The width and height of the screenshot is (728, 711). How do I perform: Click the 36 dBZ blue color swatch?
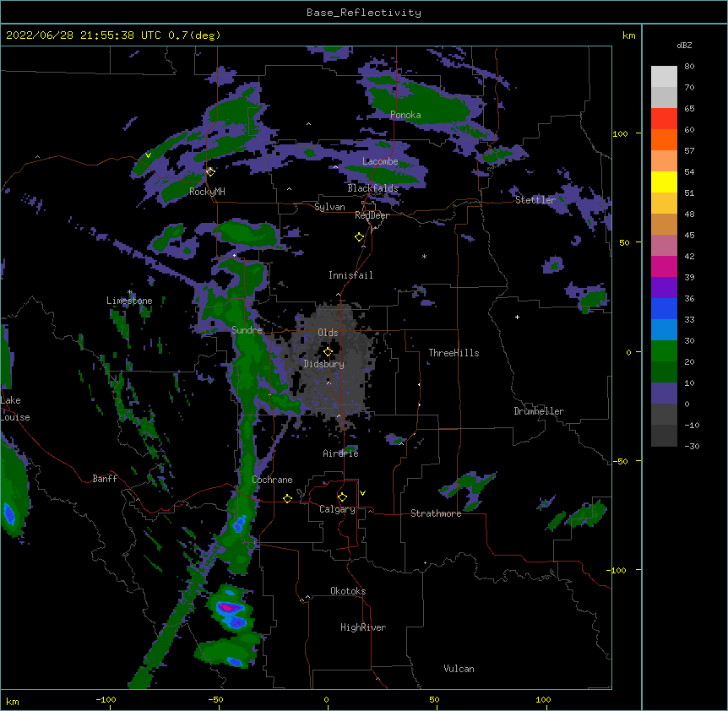click(664, 308)
